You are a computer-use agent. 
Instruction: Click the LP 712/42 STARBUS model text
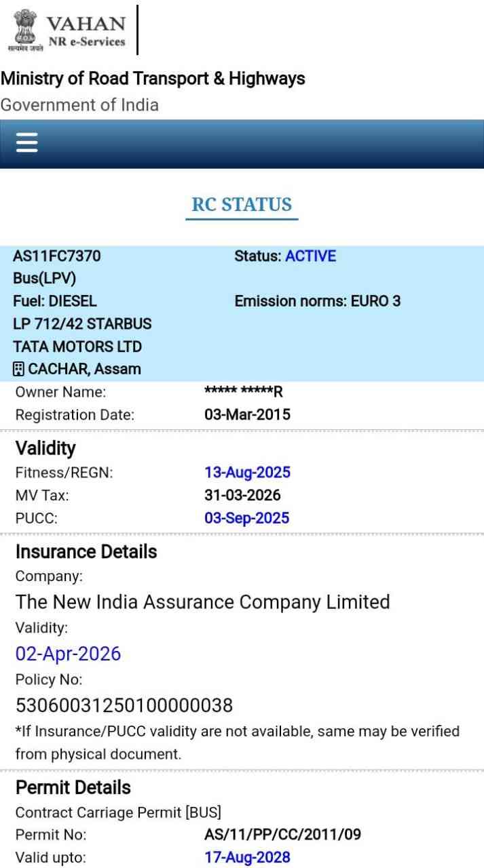tap(82, 324)
